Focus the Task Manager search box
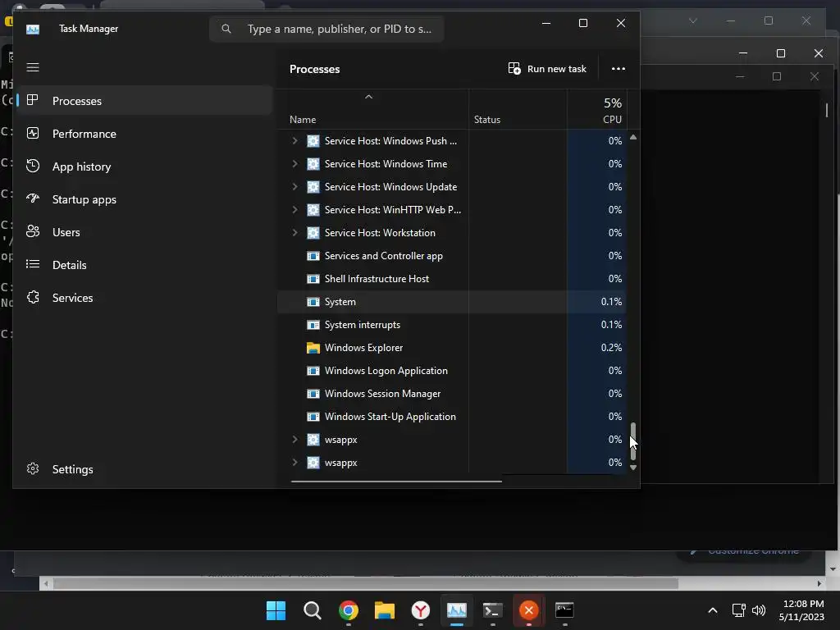 (x=326, y=29)
